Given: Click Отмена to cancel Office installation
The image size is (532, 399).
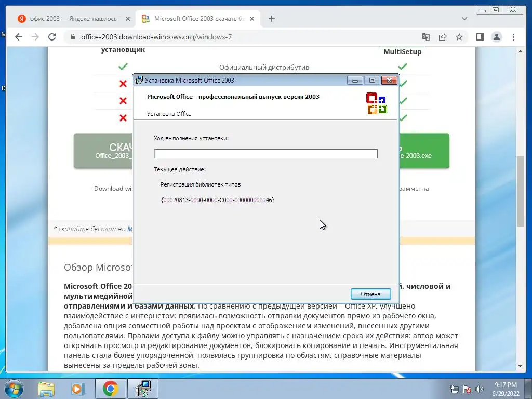Looking at the screenshot, I should click(370, 294).
